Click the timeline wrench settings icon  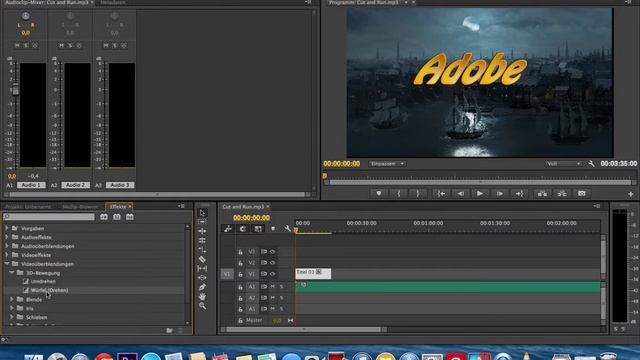(288, 229)
